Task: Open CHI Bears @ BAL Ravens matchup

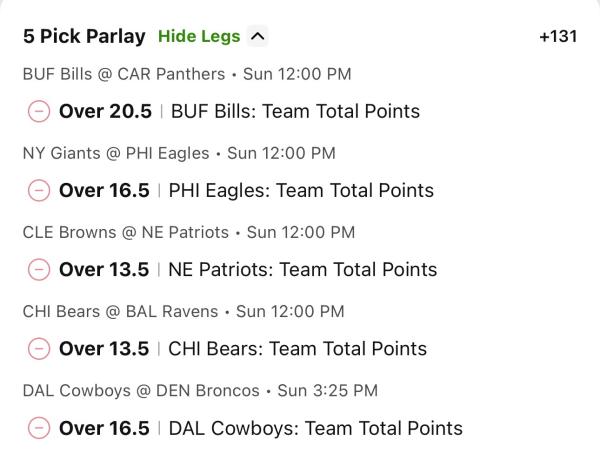Action: (120, 311)
